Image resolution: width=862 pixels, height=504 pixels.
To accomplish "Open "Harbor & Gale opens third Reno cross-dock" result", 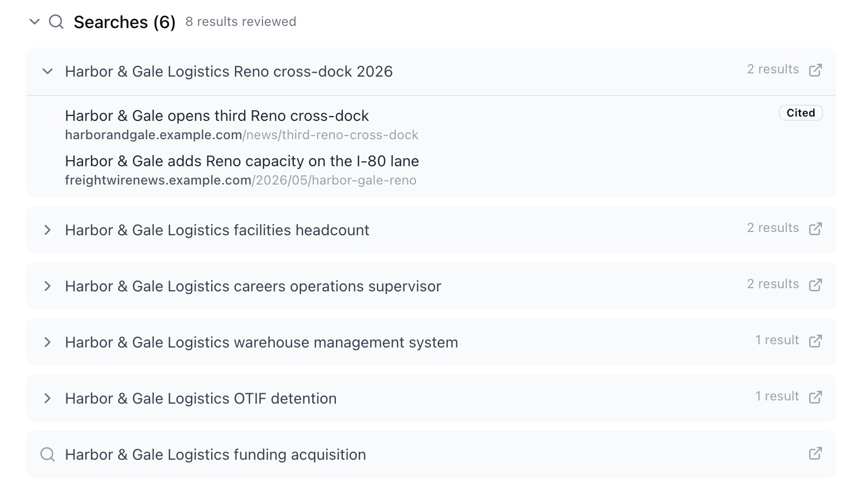I will [x=217, y=116].
